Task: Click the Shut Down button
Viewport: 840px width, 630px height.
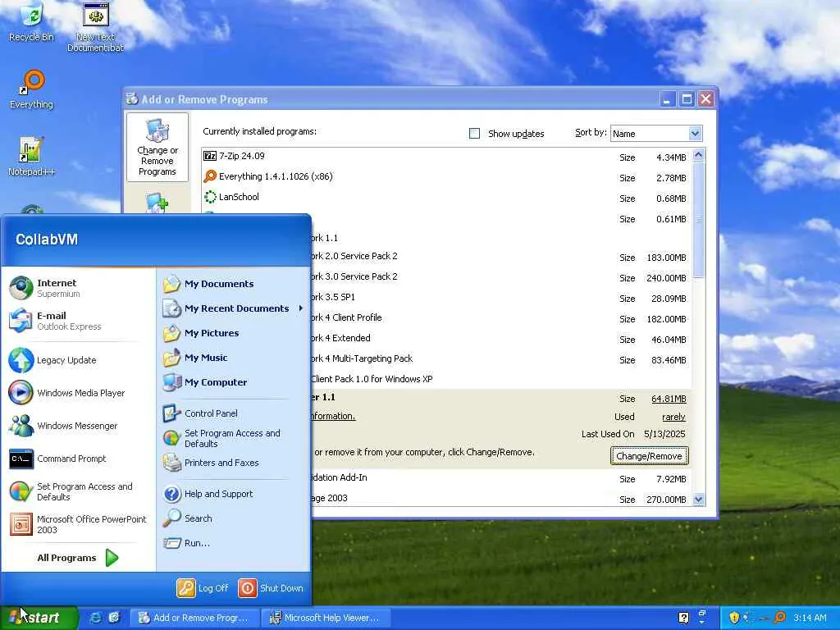Action: pos(271,588)
